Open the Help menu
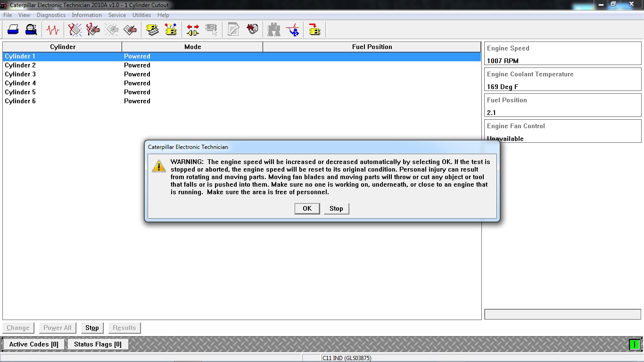The height and width of the screenshot is (362, 644). [163, 15]
